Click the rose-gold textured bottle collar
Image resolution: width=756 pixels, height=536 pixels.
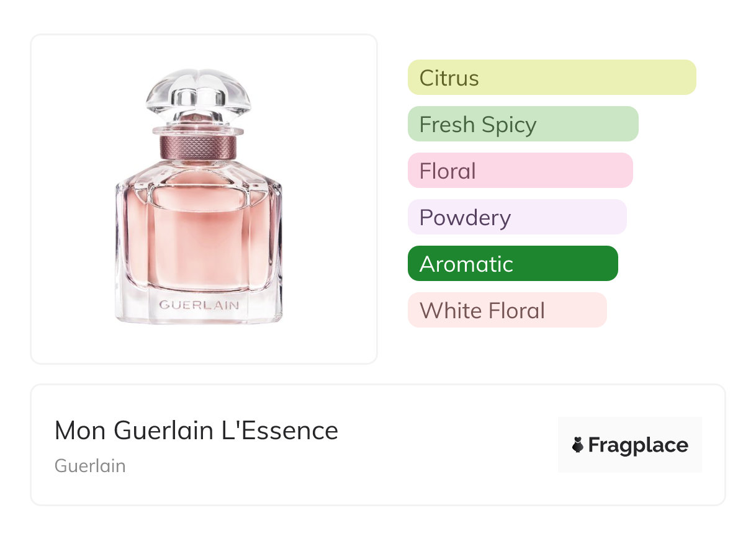(x=198, y=146)
